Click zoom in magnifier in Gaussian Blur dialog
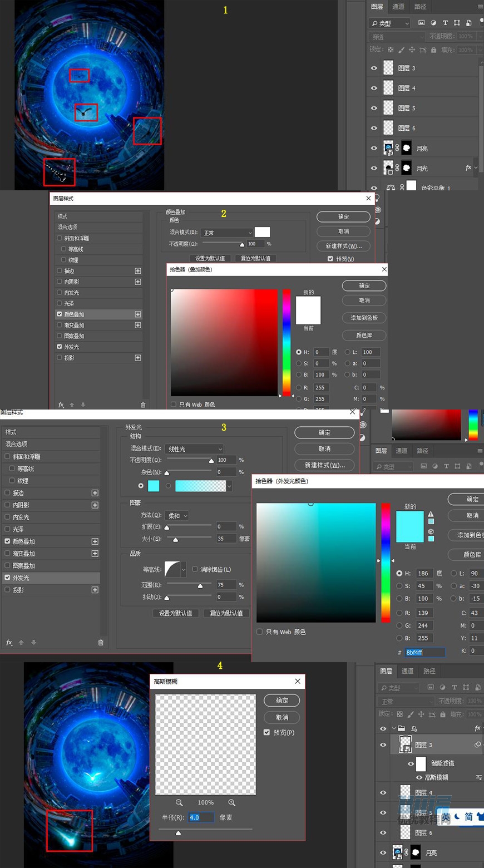 click(x=231, y=802)
